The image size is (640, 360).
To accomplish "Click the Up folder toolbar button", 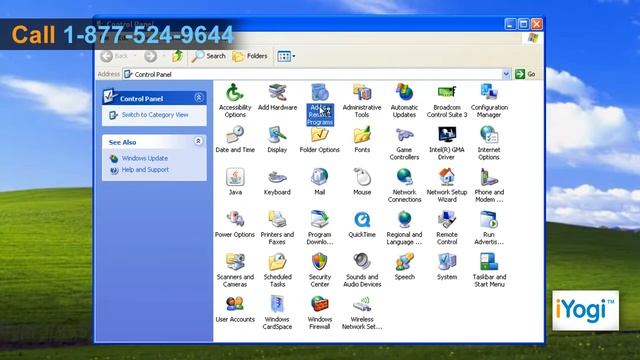I will [178, 56].
